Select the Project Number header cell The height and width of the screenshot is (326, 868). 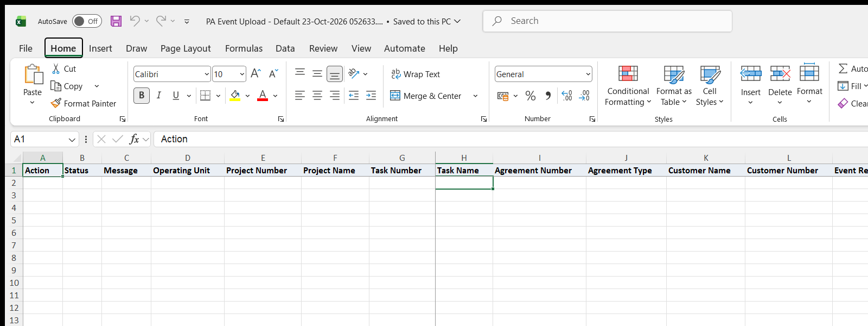[263, 171]
